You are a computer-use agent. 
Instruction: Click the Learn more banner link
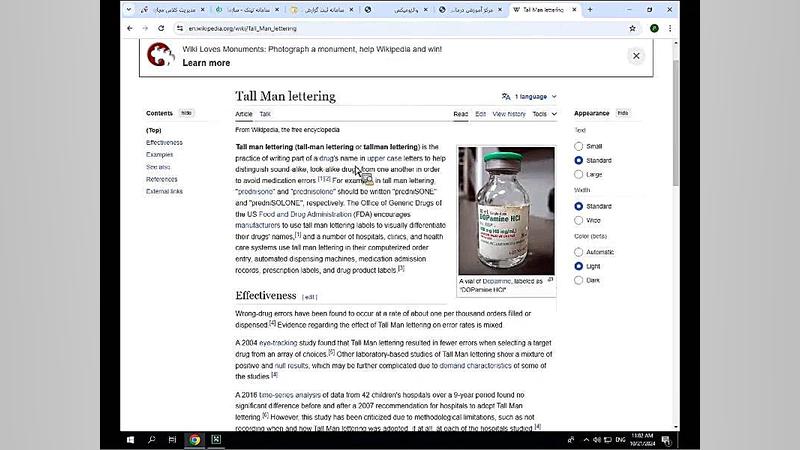click(x=206, y=63)
